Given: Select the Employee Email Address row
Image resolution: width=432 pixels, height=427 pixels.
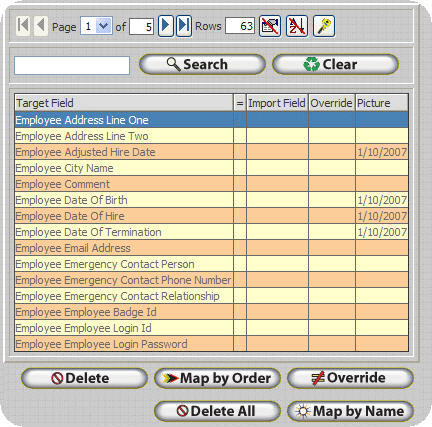Looking at the screenshot, I should pos(211,248).
